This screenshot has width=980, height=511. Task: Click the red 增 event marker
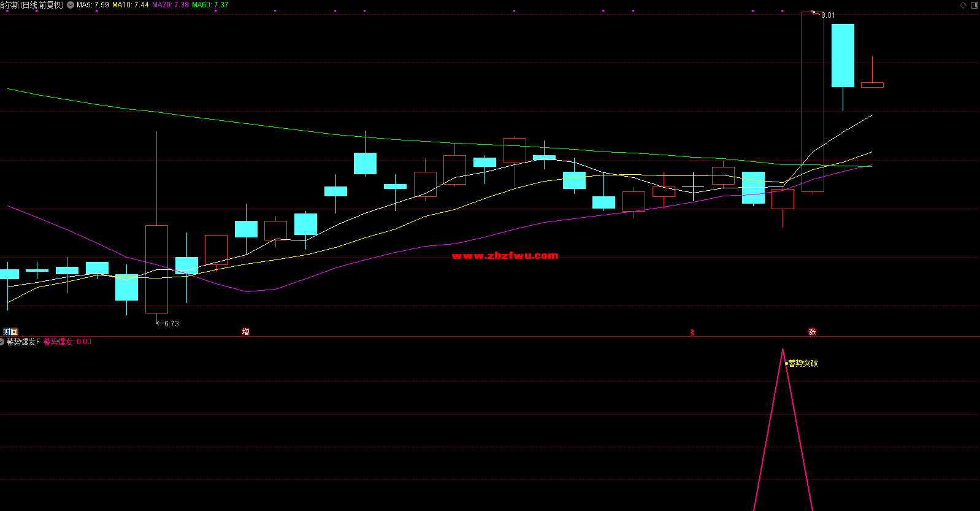click(x=245, y=332)
